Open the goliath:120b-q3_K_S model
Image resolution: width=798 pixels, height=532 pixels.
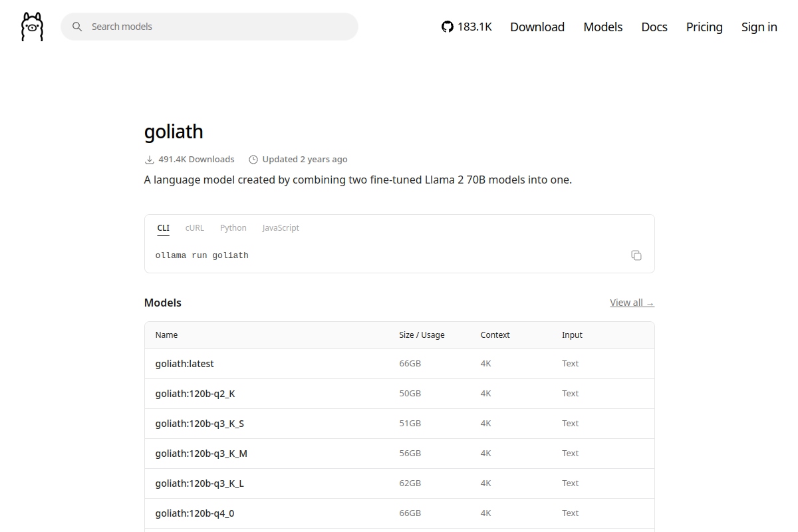[199, 424]
